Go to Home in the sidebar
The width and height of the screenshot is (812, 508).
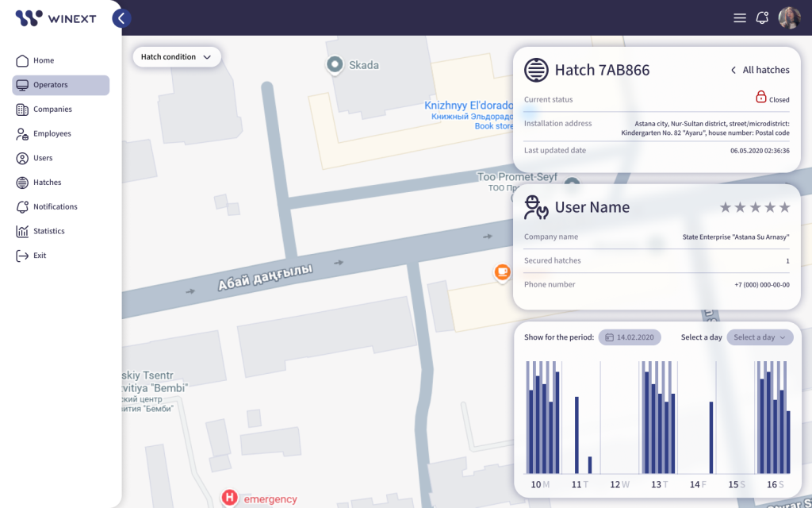coord(44,60)
